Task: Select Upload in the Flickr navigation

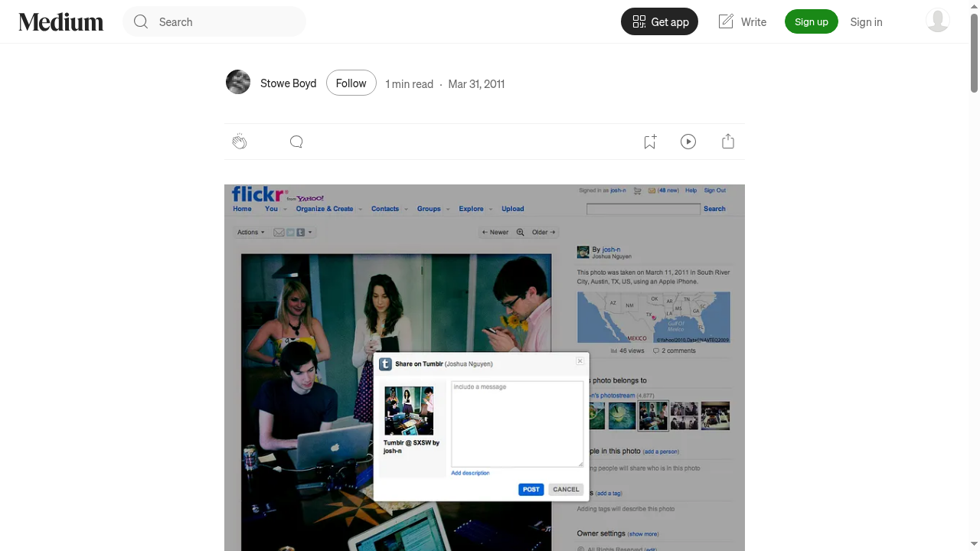Action: (512, 208)
